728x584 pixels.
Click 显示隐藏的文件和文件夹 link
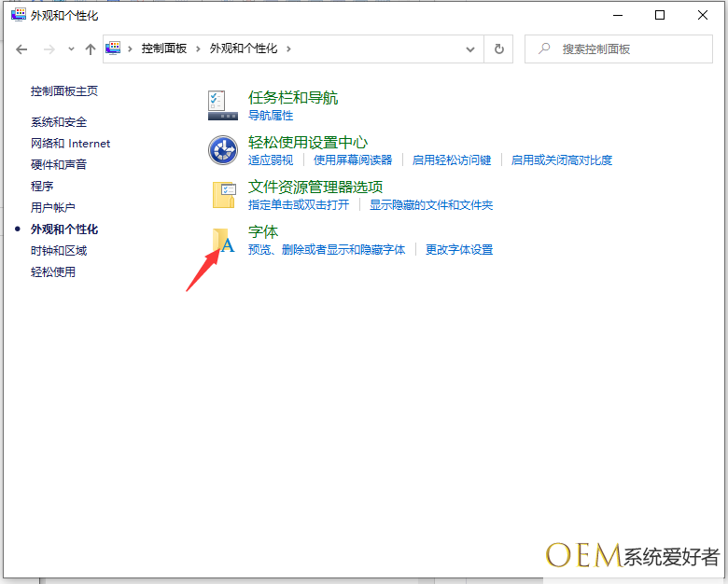431,205
